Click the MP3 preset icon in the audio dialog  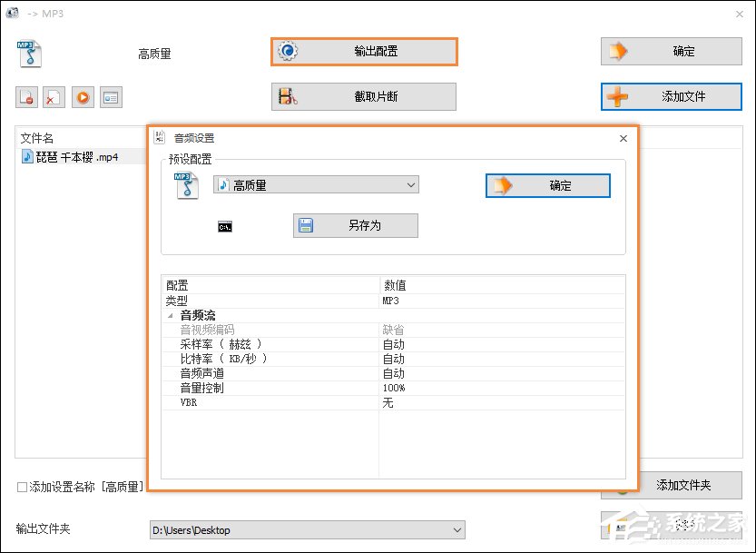(188, 184)
